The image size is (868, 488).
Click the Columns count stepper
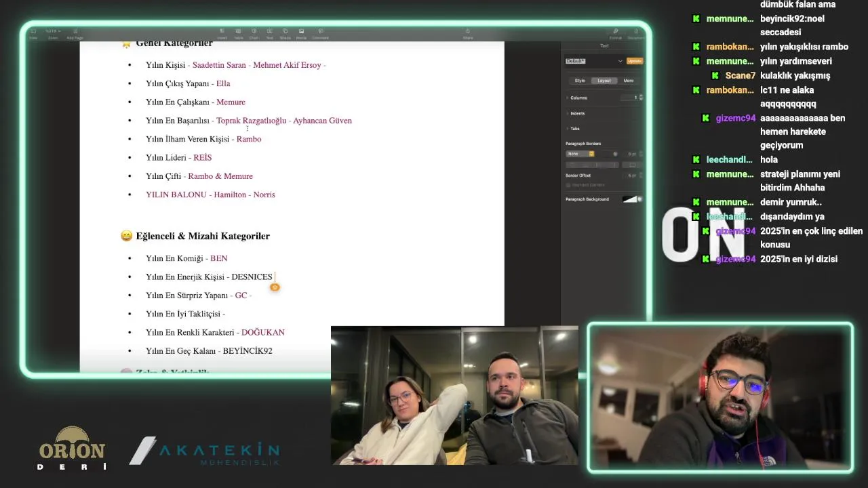(x=641, y=98)
